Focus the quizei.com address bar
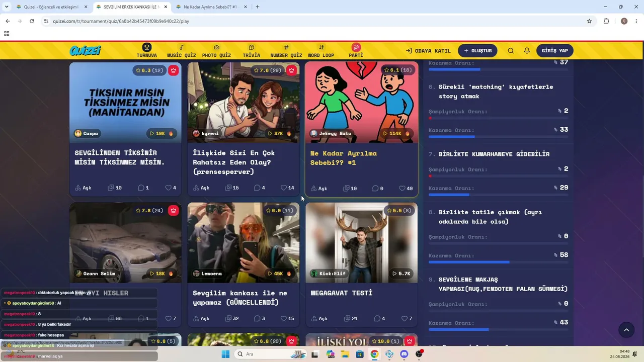This screenshot has height=362, width=644. click(x=317, y=21)
